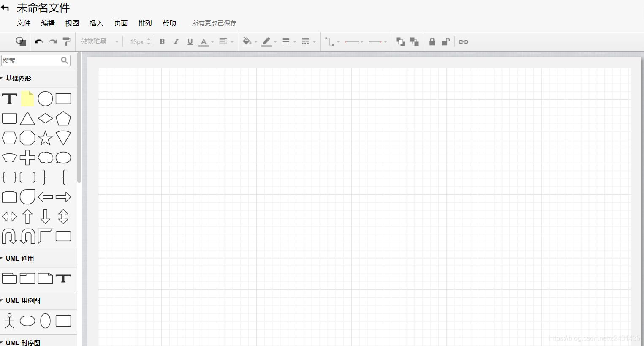Click the send to back icon
Image resolution: width=644 pixels, height=346 pixels.
pyautogui.click(x=414, y=41)
